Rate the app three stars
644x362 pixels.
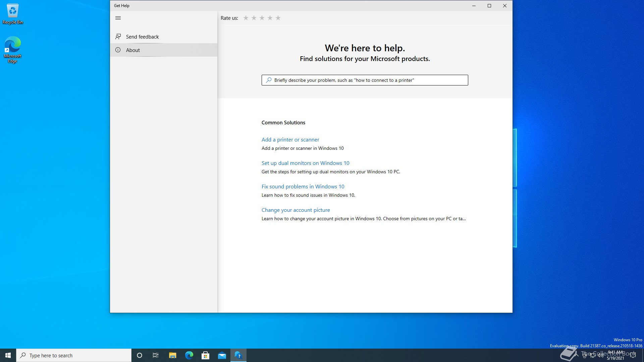262,18
